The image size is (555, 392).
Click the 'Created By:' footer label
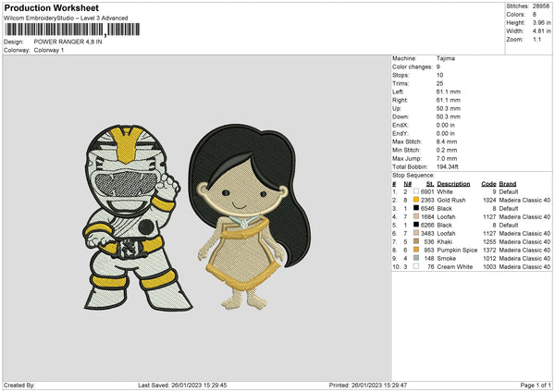pos(19,385)
